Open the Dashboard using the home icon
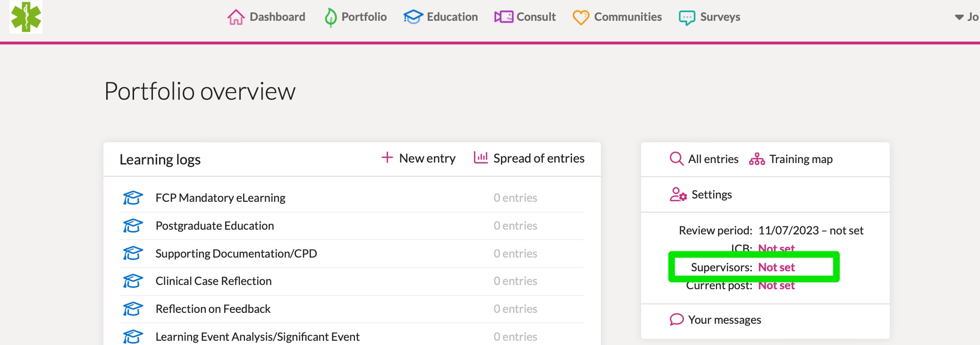 coord(237,17)
